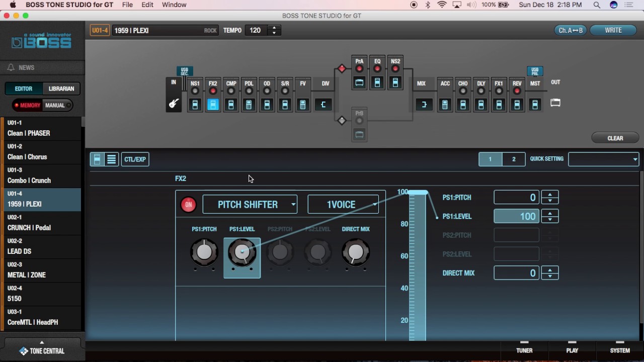Select the S/R send-return pedal icon
Viewport: 644px width, 362px height.
pos(285,105)
